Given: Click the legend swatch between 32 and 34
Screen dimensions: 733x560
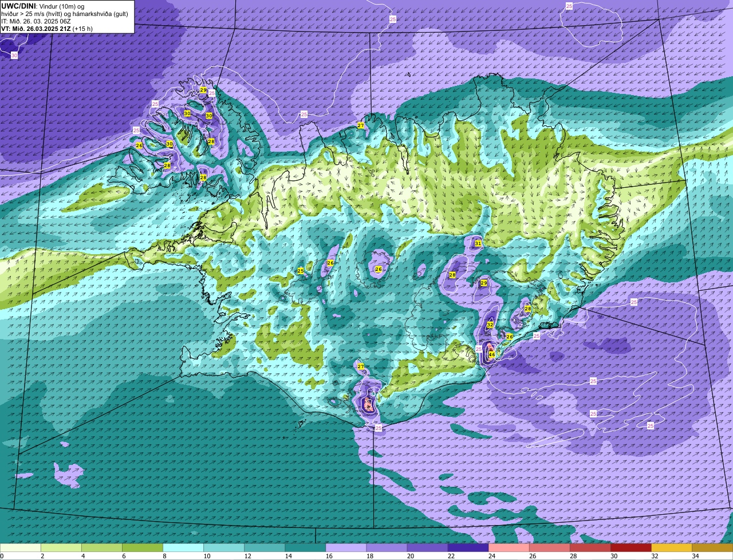Looking at the screenshot, I should pyautogui.click(x=671, y=547).
